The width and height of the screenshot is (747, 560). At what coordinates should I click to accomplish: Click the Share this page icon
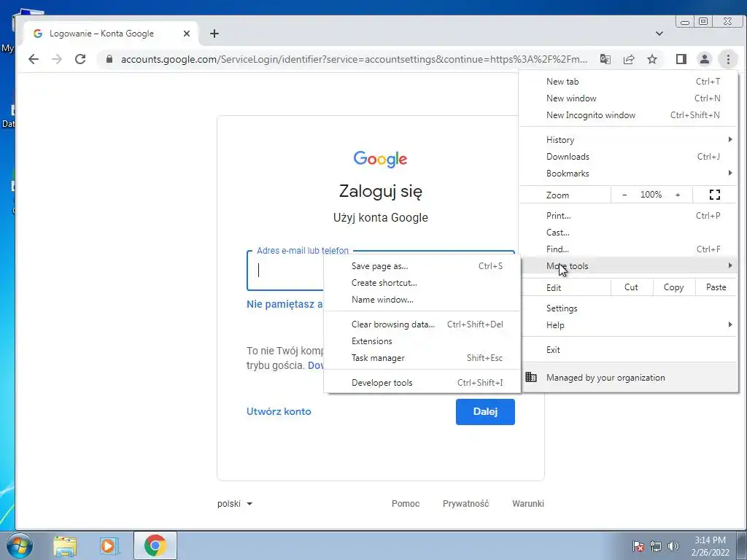tap(629, 59)
